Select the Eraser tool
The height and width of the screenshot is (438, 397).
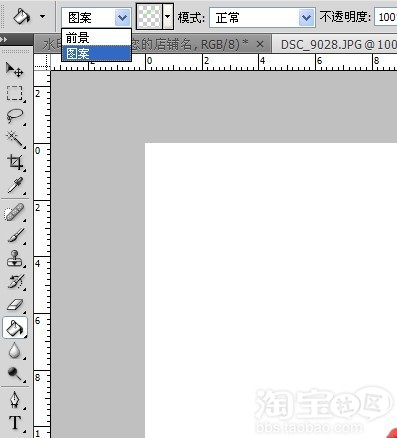click(x=15, y=305)
